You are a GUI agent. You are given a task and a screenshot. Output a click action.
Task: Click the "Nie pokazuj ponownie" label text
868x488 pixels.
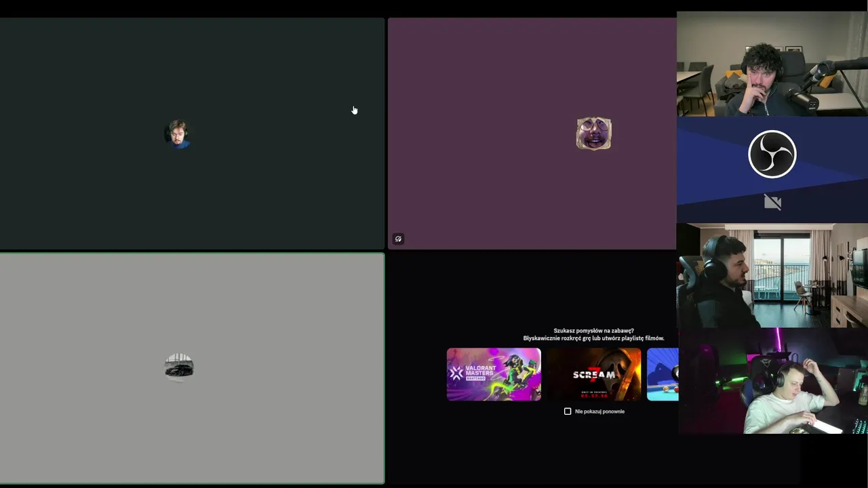point(599,411)
